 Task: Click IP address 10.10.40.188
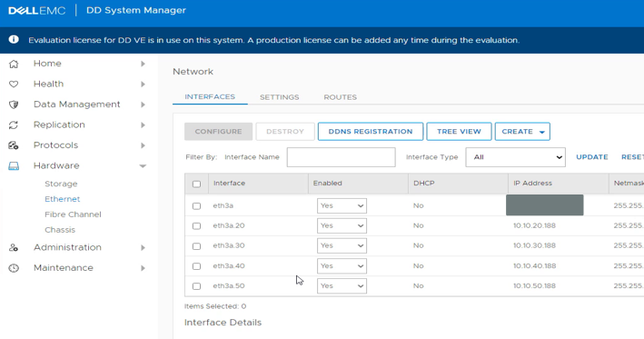[534, 266]
